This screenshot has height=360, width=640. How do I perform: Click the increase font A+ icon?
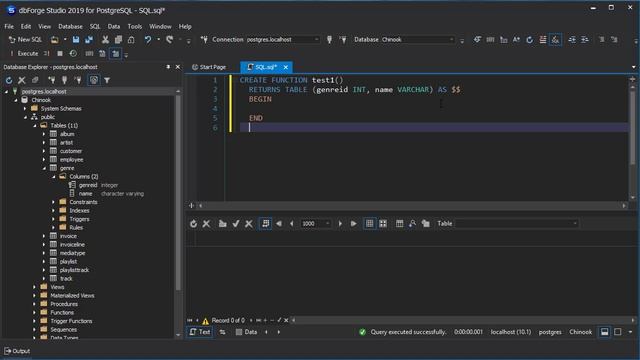(516, 40)
